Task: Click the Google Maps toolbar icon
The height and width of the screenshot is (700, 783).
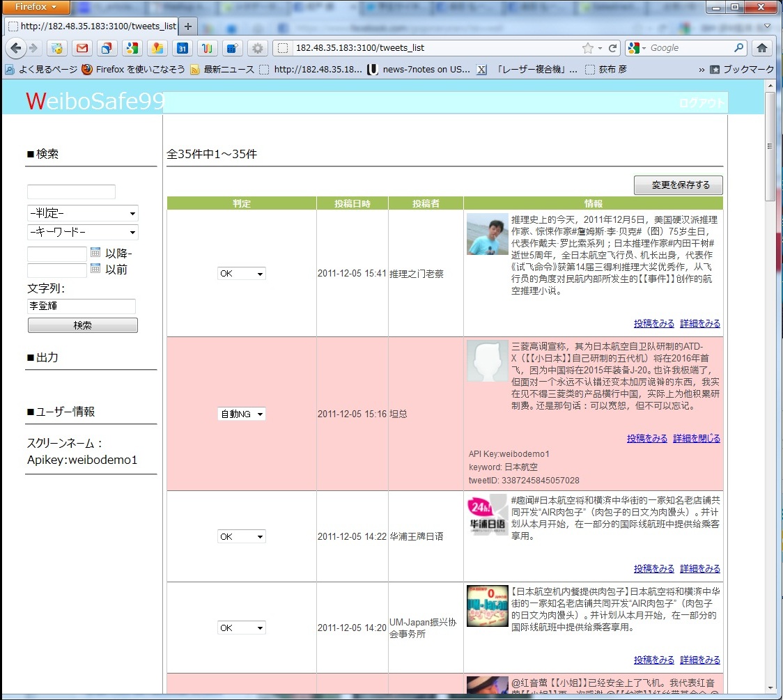Action: [157, 48]
